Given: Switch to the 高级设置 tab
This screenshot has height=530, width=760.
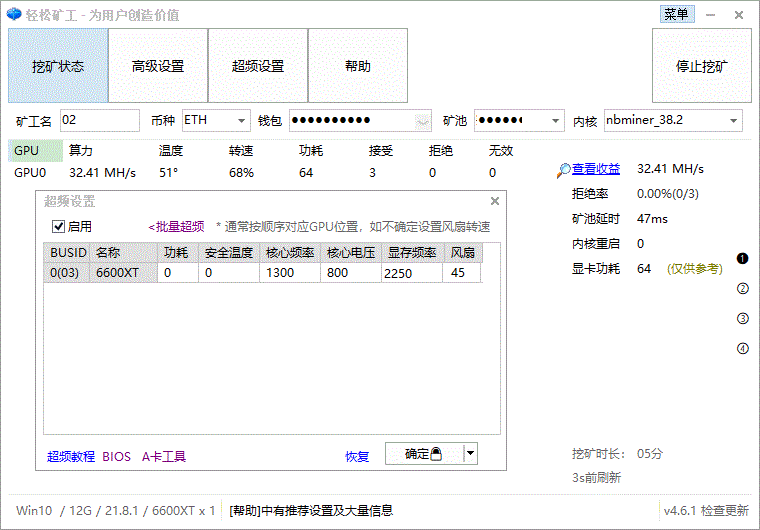Looking at the screenshot, I should coord(158,66).
